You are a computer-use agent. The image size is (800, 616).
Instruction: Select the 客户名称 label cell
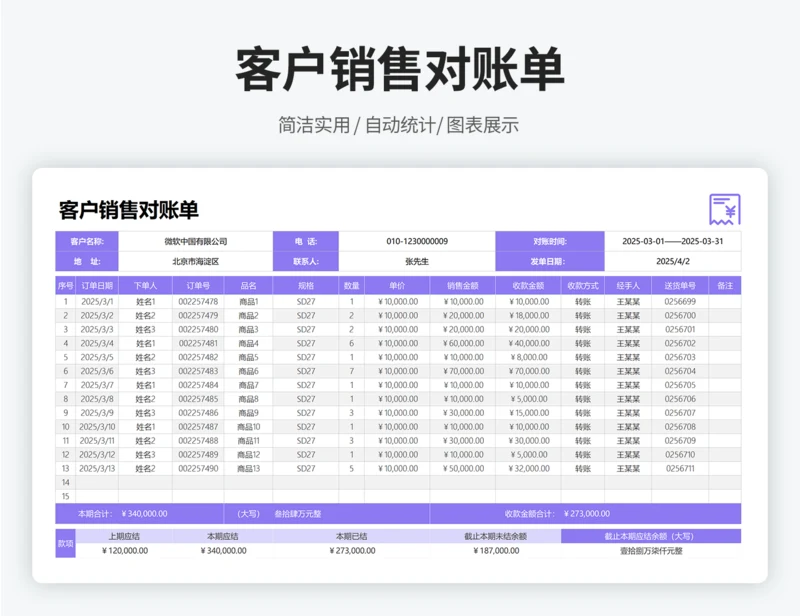click(87, 241)
